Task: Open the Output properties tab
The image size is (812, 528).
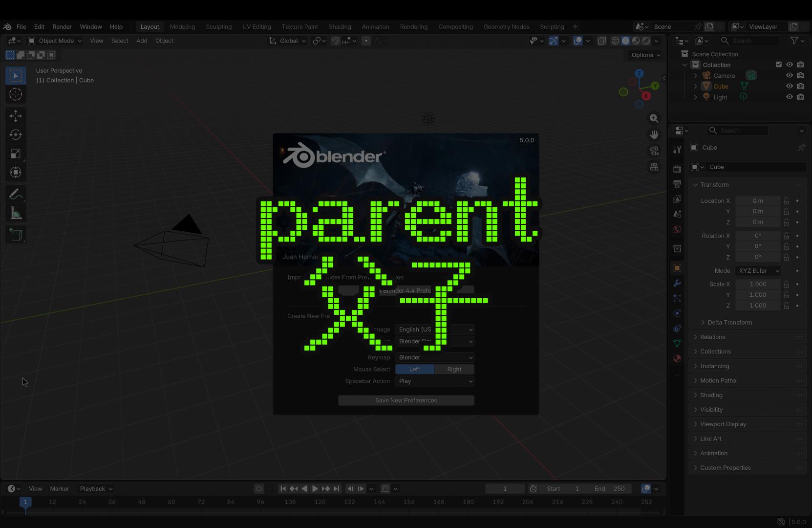Action: [677, 184]
